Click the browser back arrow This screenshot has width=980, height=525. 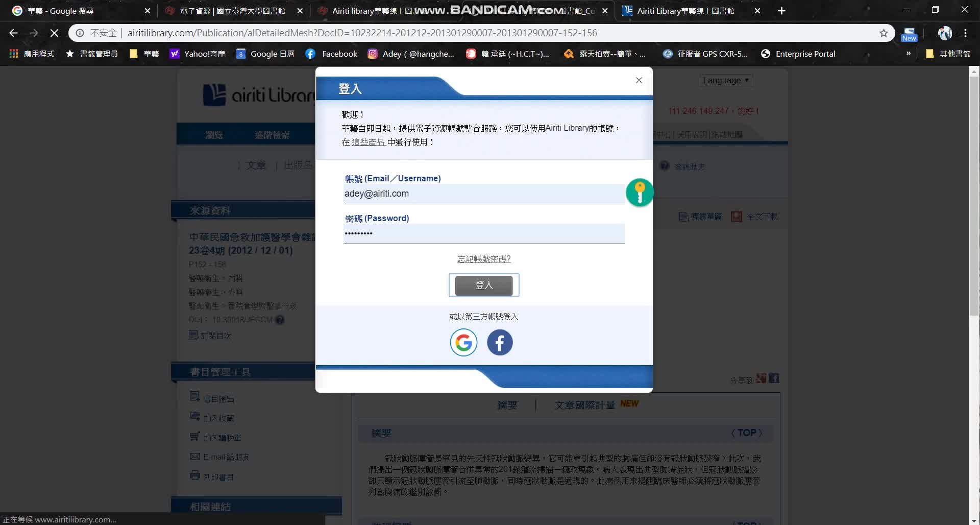point(14,33)
